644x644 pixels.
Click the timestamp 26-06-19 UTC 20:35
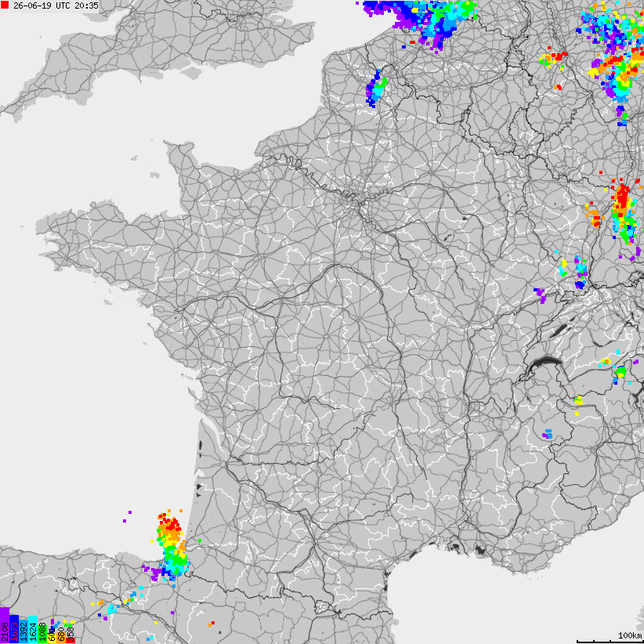coord(56,5)
